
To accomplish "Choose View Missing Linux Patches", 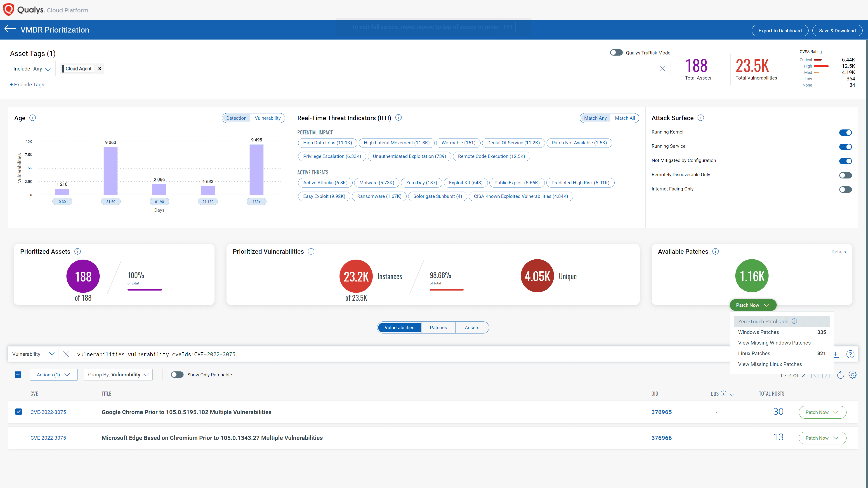I will pyautogui.click(x=782, y=364).
